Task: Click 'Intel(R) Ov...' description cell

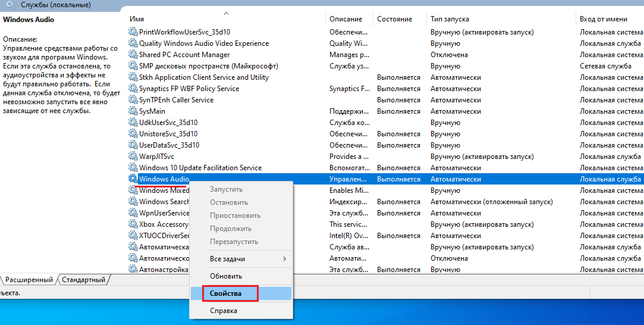Action: (348, 236)
